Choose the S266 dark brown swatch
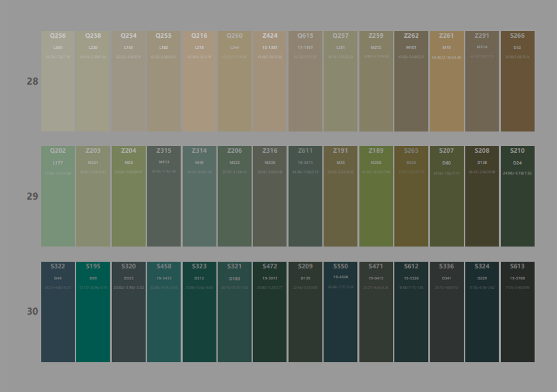The height and width of the screenshot is (392, 557). [517, 82]
